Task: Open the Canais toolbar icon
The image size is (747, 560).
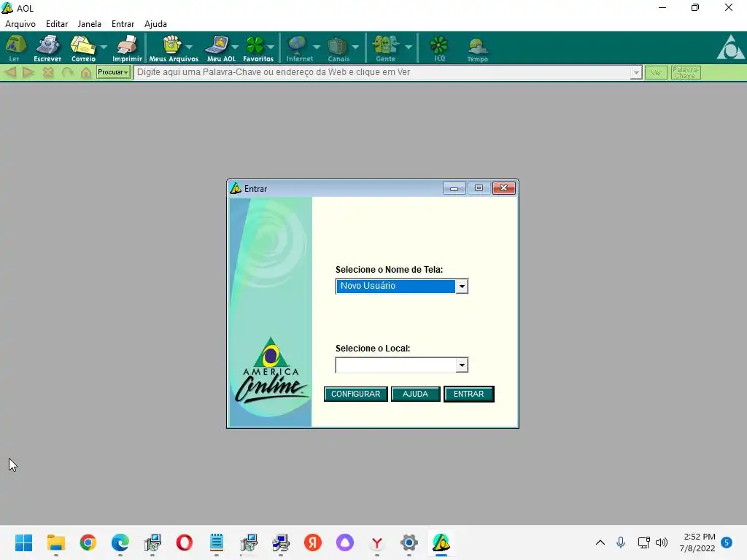Action: point(338,48)
